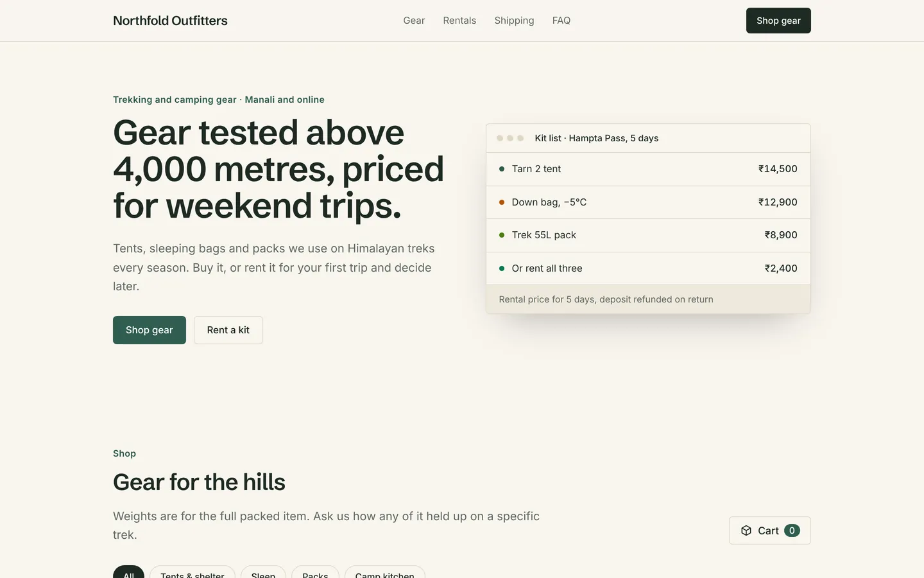Open the Rentals nav link
The image size is (924, 578).
pyautogui.click(x=459, y=21)
